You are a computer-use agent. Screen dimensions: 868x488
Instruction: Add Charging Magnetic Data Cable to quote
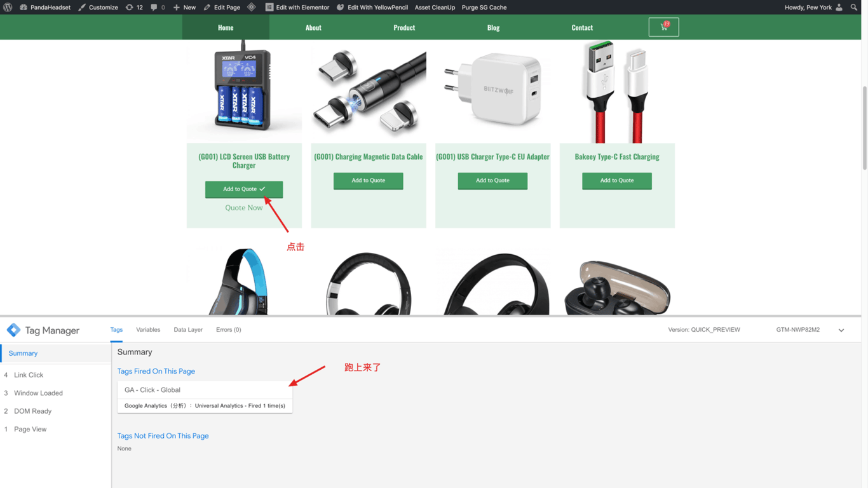[x=368, y=180]
